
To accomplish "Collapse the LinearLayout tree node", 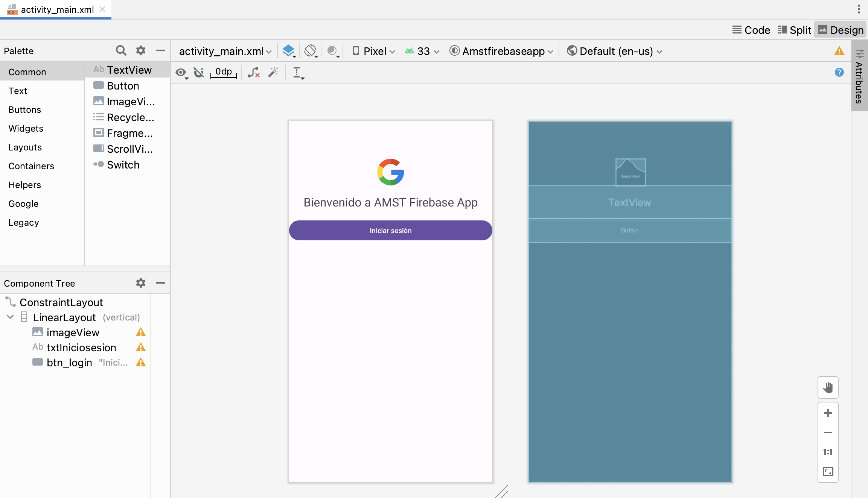I will pyautogui.click(x=10, y=317).
